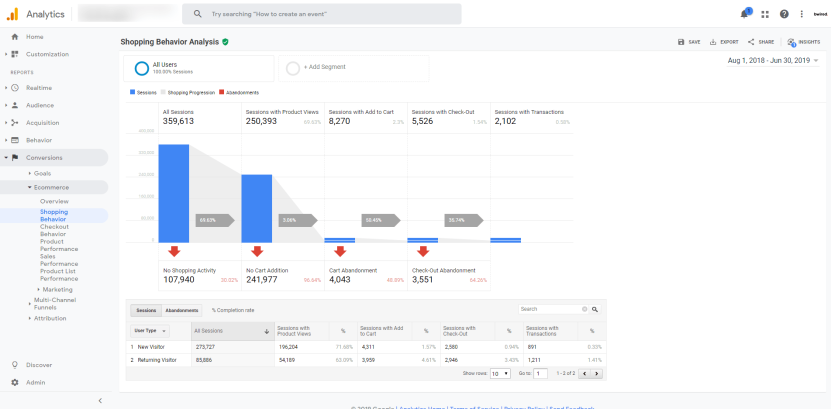
Task: Save the report with SAVE
Action: coord(689,42)
